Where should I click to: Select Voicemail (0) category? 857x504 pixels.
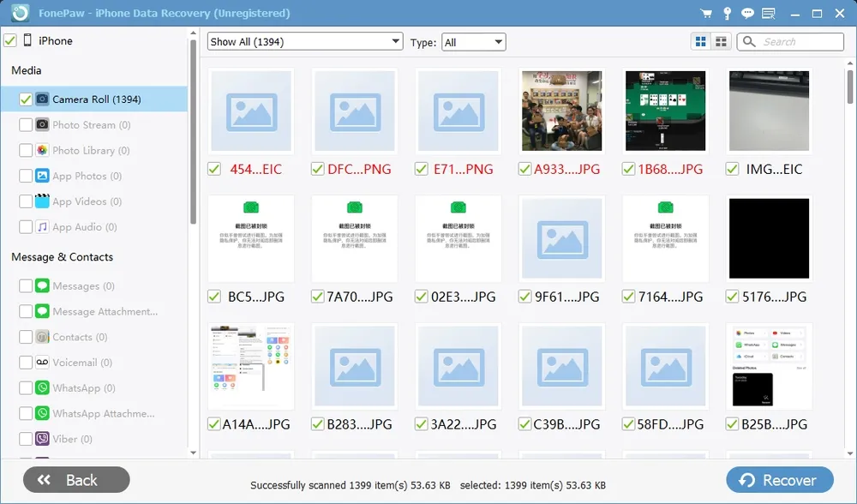tap(82, 363)
